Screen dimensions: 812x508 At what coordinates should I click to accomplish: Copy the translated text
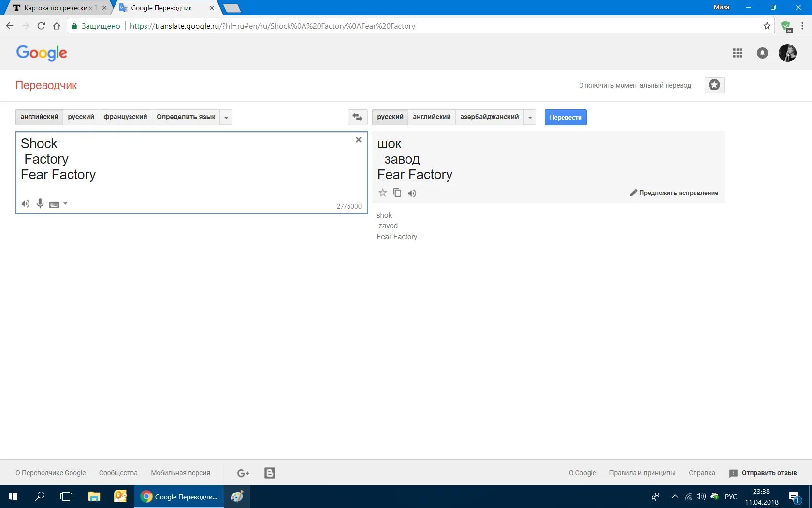(x=397, y=193)
